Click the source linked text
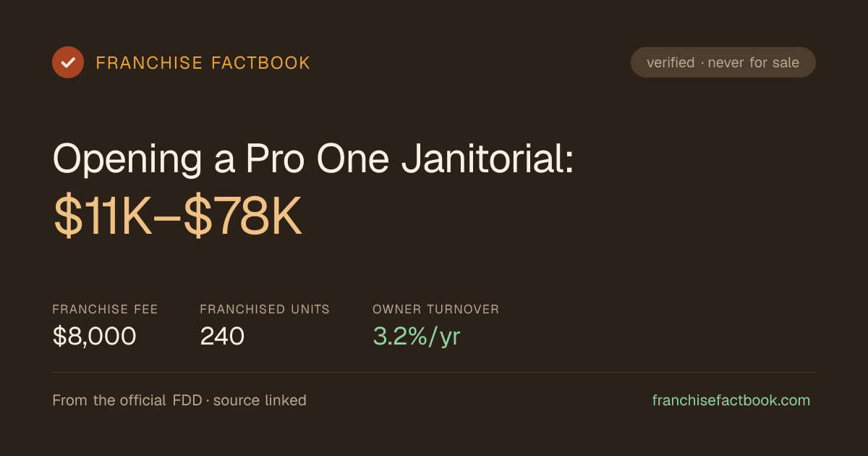The height and width of the screenshot is (456, 868). tap(260, 400)
